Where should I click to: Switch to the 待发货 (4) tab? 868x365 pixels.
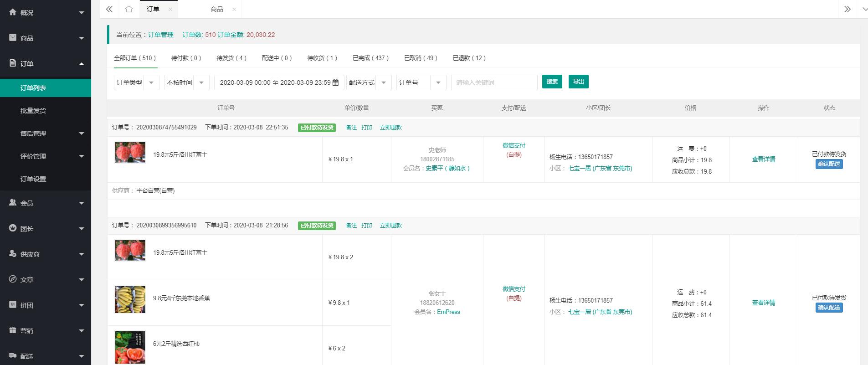point(231,58)
